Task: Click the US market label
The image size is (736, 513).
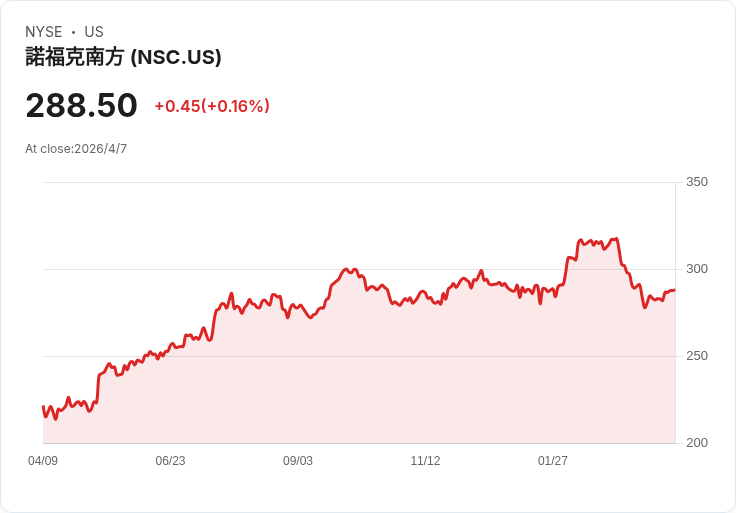Action: (x=94, y=32)
